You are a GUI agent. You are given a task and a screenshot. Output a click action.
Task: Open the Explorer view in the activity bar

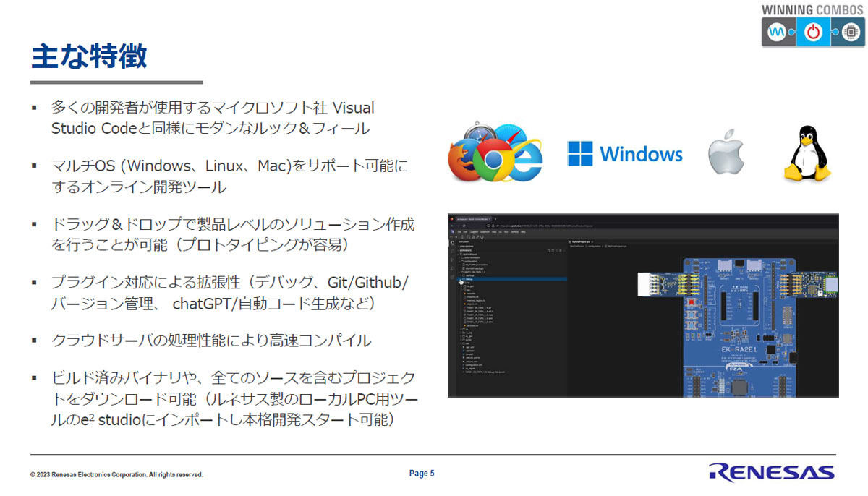click(452, 244)
